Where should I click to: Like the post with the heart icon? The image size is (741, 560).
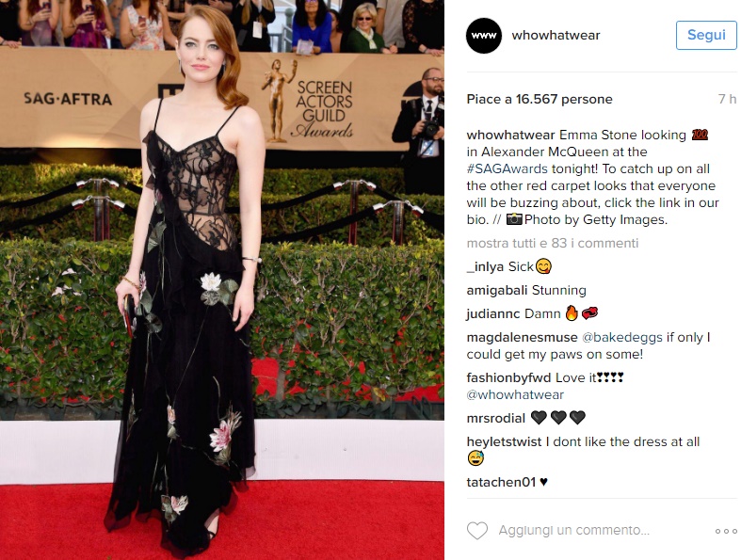click(477, 530)
